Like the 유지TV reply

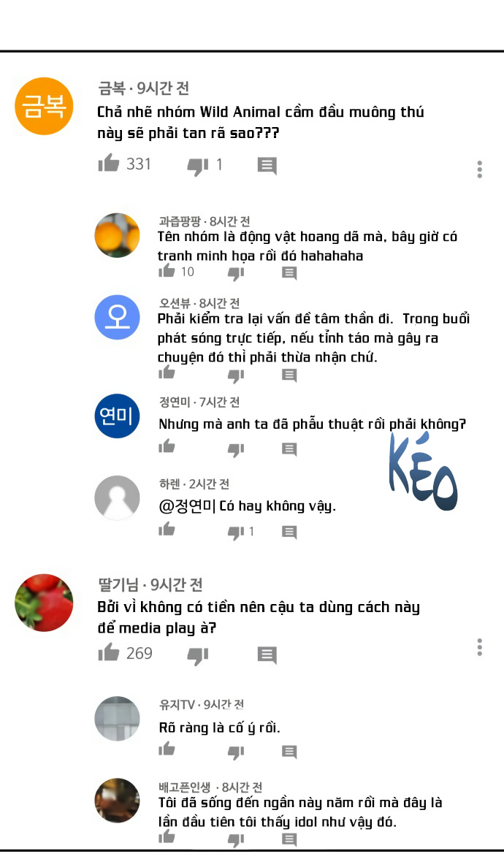tap(167, 749)
